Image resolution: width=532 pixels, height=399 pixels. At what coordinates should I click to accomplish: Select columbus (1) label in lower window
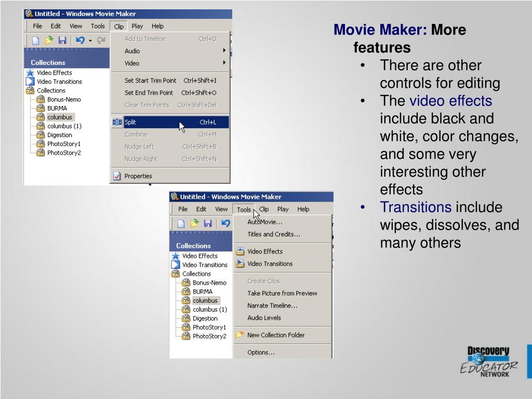210,310
